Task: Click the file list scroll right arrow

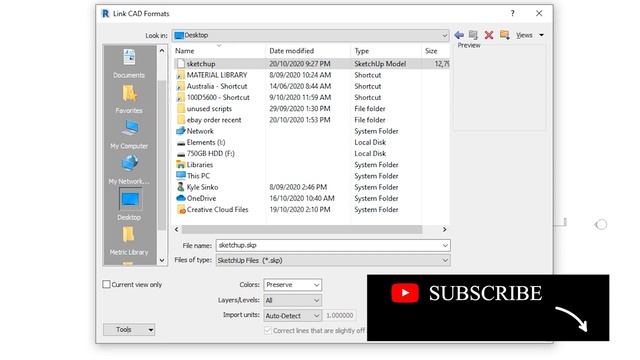Action: point(444,229)
